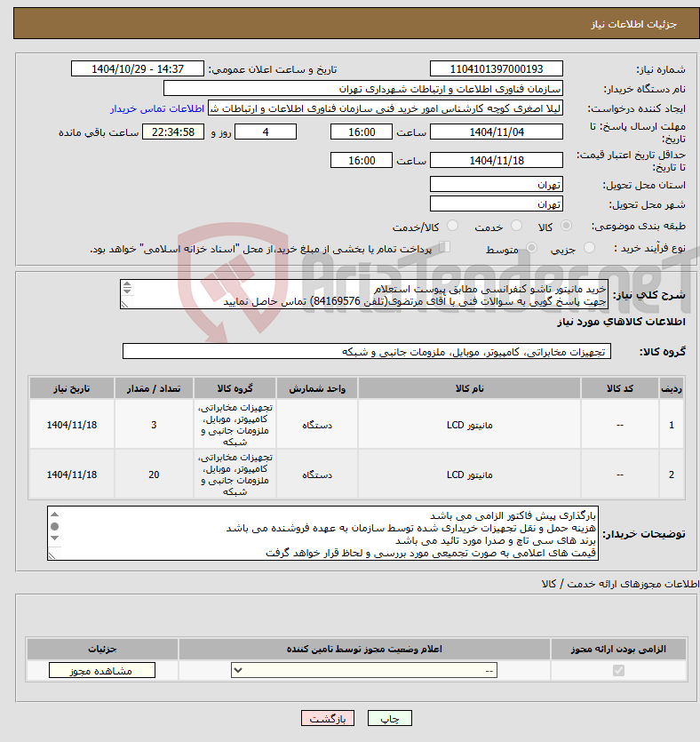Click the buyer organization name field
This screenshot has height=742, width=700.
click(x=363, y=89)
